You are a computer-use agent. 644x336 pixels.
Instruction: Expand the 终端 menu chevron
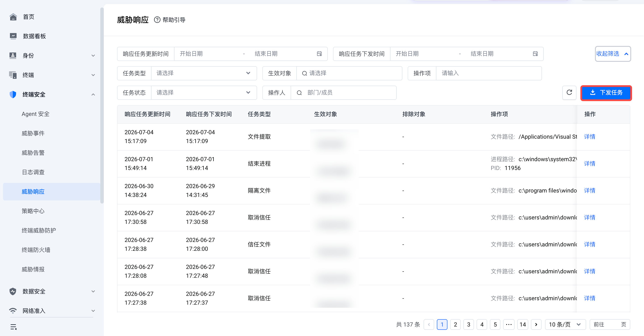pos(93,75)
